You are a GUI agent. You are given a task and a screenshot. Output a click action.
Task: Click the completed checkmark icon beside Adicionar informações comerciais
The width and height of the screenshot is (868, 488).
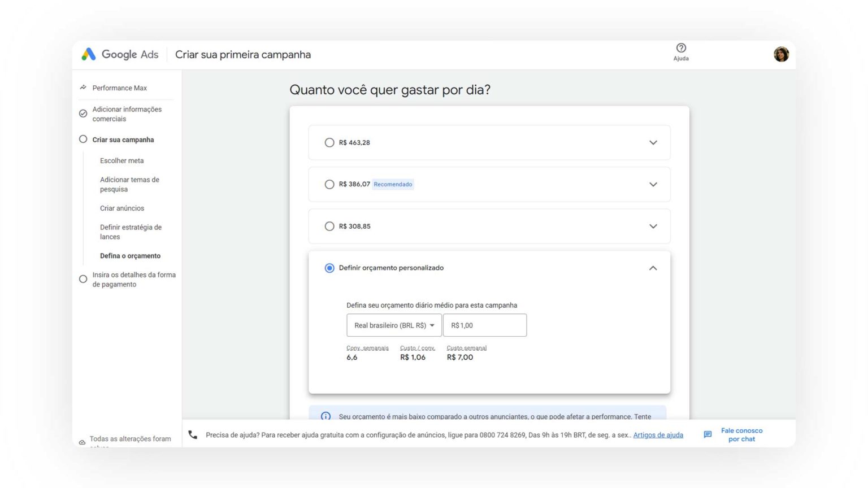[x=83, y=114]
